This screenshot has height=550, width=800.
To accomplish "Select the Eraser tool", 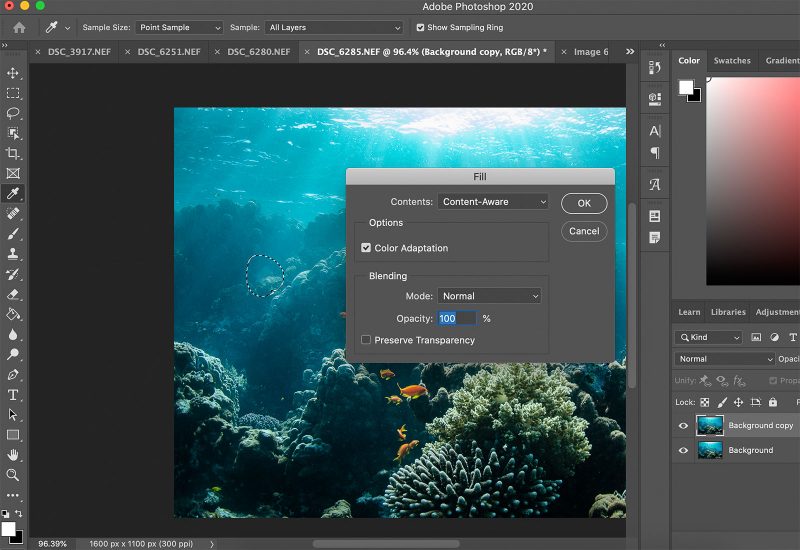I will click(x=13, y=294).
